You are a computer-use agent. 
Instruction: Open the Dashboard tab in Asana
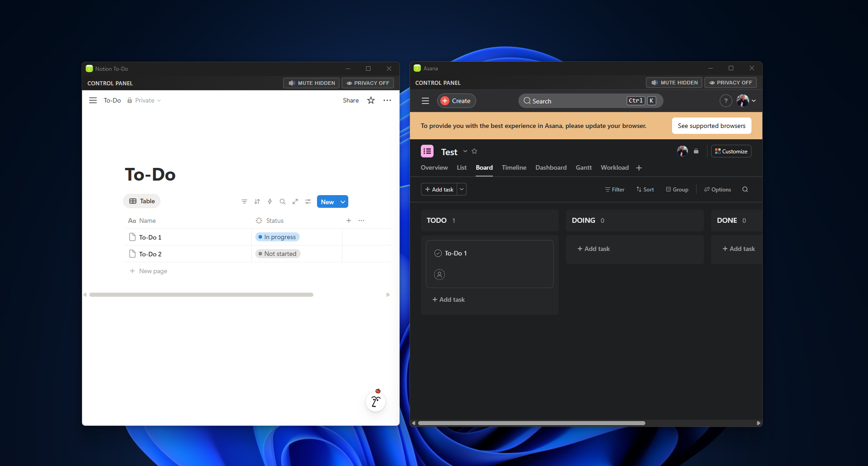point(551,167)
